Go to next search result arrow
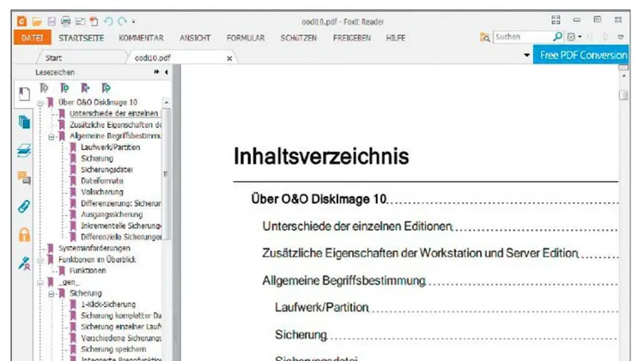Image resolution: width=644 pixels, height=361 pixels. 605,37
